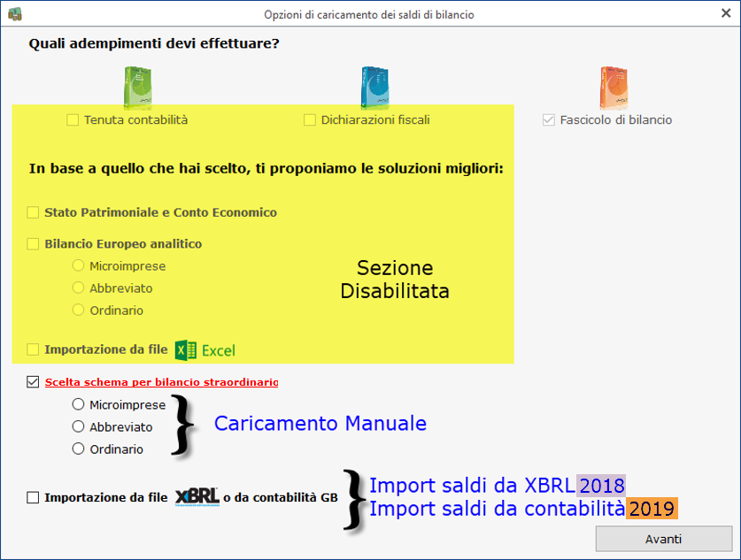Select Abbreviato under Bilancio Europeo analitico
The image size is (741, 560).
coord(78,288)
